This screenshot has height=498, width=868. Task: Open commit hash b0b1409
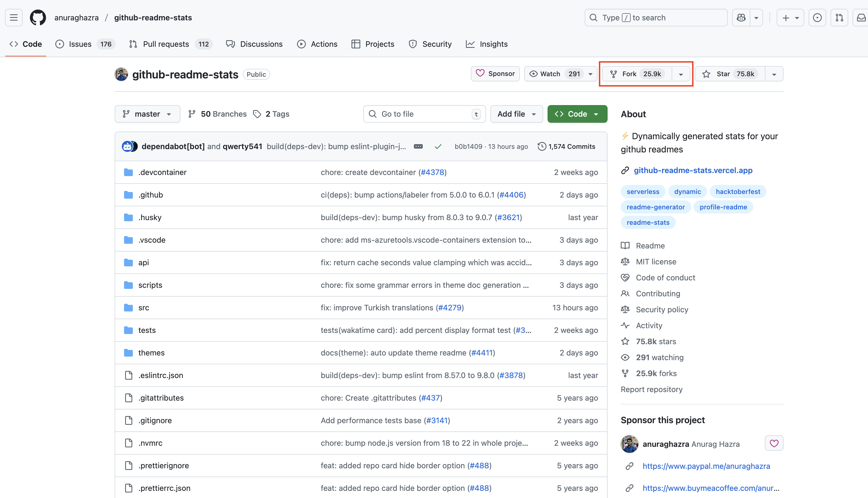(468, 146)
